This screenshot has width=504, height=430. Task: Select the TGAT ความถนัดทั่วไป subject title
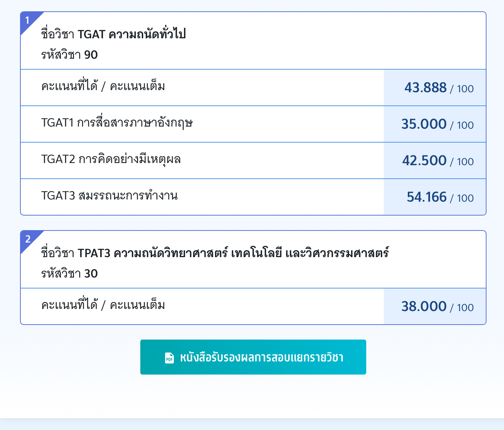[x=113, y=34]
